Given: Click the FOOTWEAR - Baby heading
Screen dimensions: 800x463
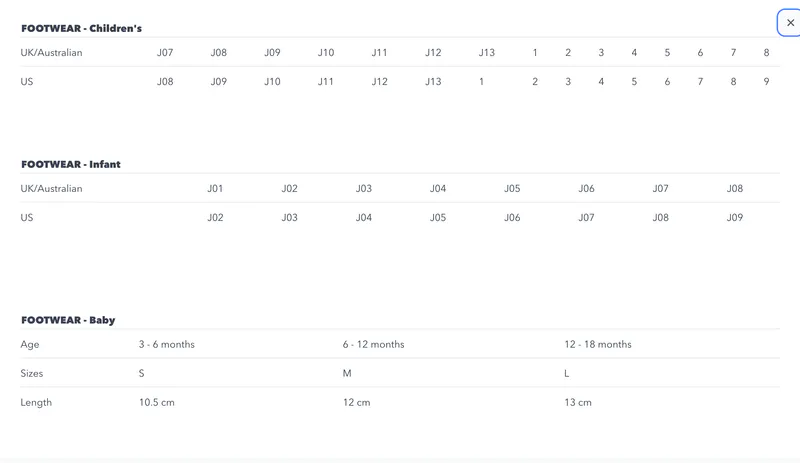Looking at the screenshot, I should point(68,320).
